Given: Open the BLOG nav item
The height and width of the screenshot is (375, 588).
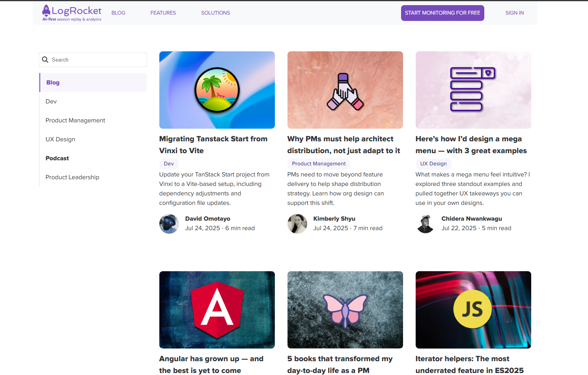Looking at the screenshot, I should (118, 13).
